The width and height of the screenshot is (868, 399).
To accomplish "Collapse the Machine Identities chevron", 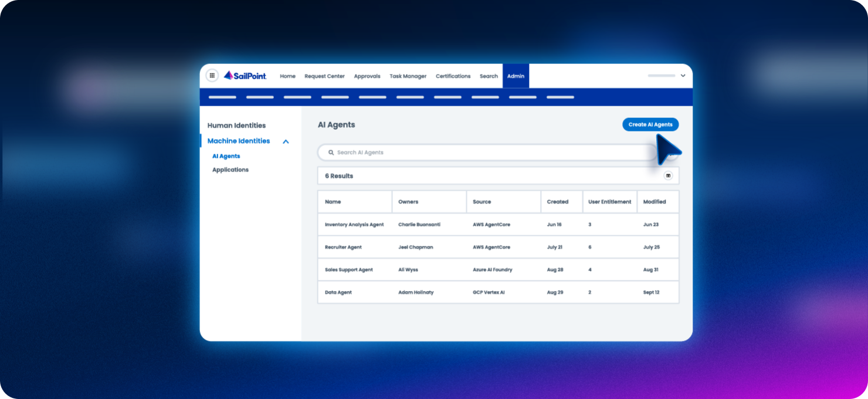I will (x=286, y=141).
